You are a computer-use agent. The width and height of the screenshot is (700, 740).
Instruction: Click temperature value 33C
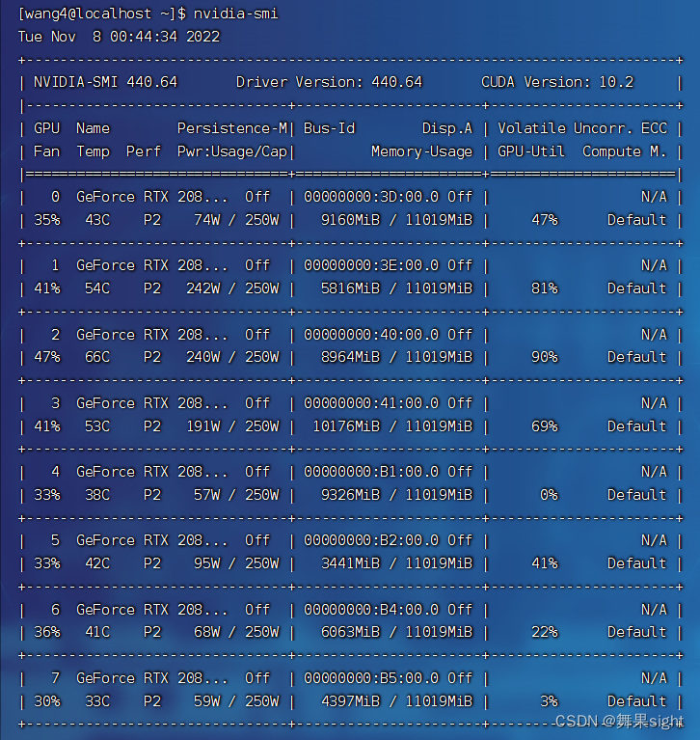[97, 701]
